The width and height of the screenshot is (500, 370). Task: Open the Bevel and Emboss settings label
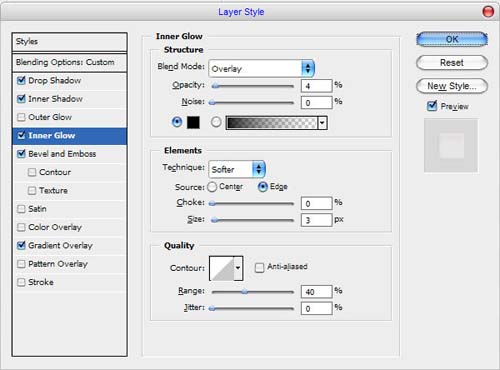pyautogui.click(x=62, y=154)
